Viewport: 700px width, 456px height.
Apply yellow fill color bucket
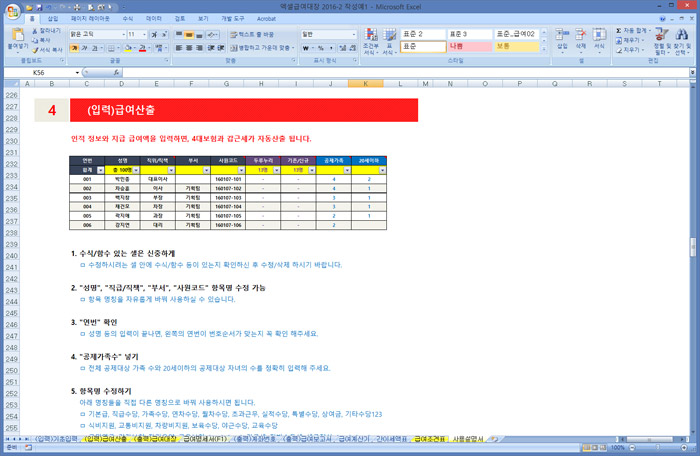pos(128,48)
